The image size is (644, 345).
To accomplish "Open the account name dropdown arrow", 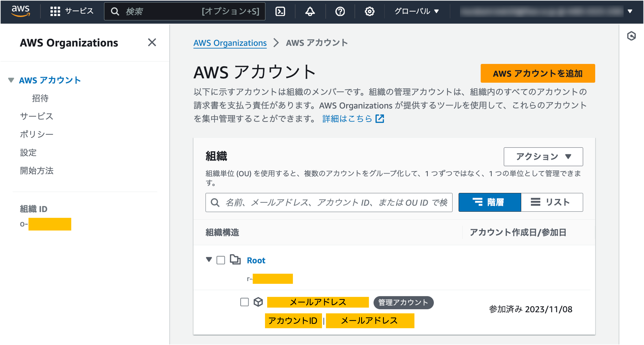I will pos(630,11).
